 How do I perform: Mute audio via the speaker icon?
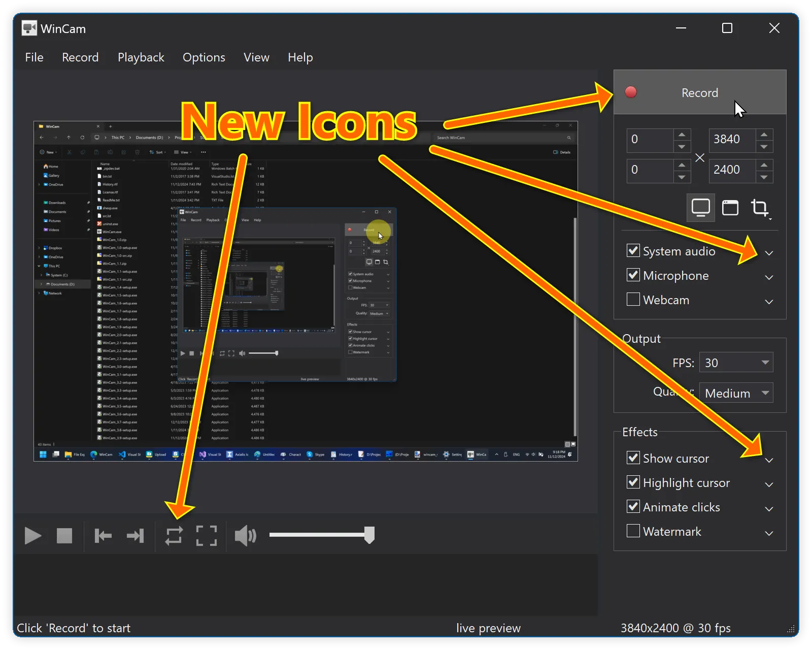[246, 536]
